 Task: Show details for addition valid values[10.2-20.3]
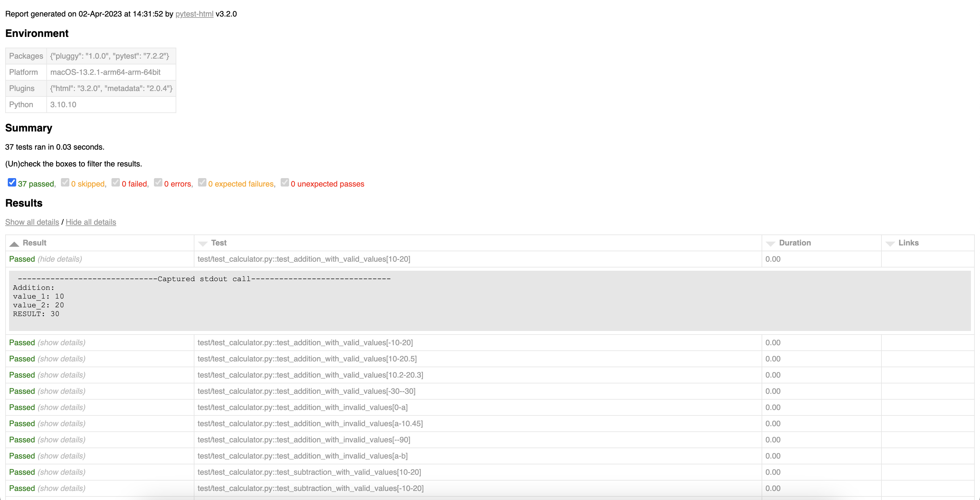pyautogui.click(x=61, y=375)
